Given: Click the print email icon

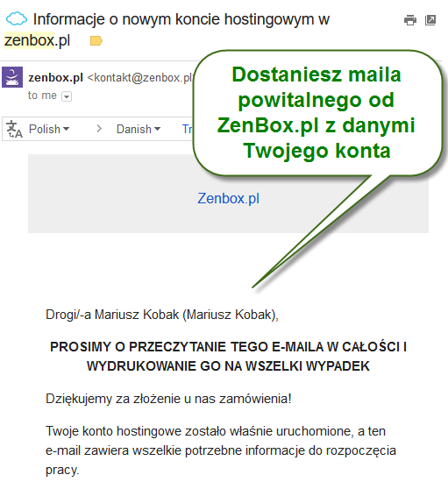Looking at the screenshot, I should [x=410, y=20].
